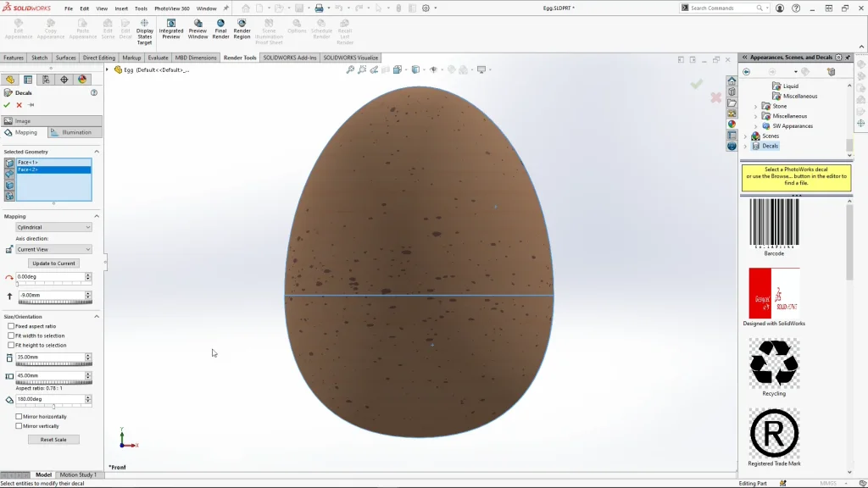Image resolution: width=868 pixels, height=488 pixels.
Task: Open the PhotoView 360 menu
Action: 172,8
